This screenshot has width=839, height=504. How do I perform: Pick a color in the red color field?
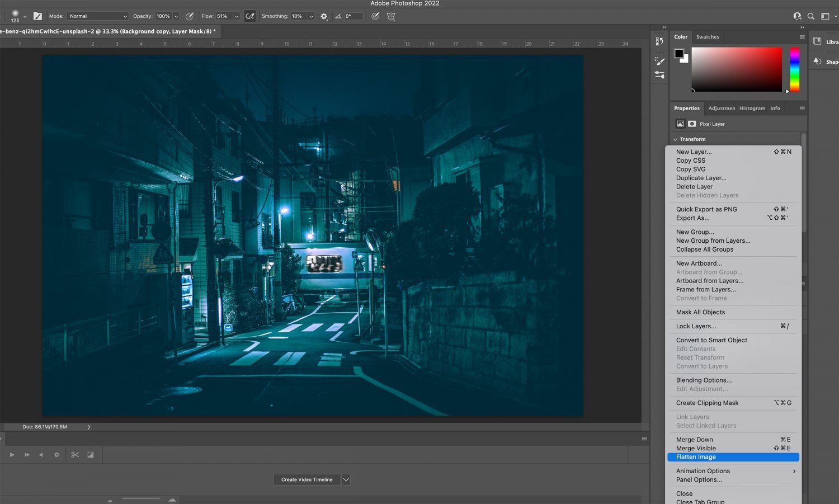pos(737,69)
